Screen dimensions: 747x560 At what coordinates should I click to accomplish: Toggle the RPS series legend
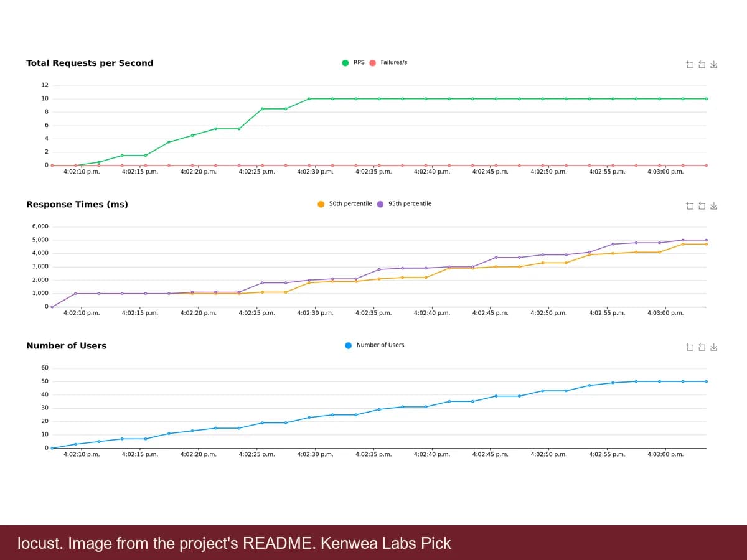coord(354,62)
